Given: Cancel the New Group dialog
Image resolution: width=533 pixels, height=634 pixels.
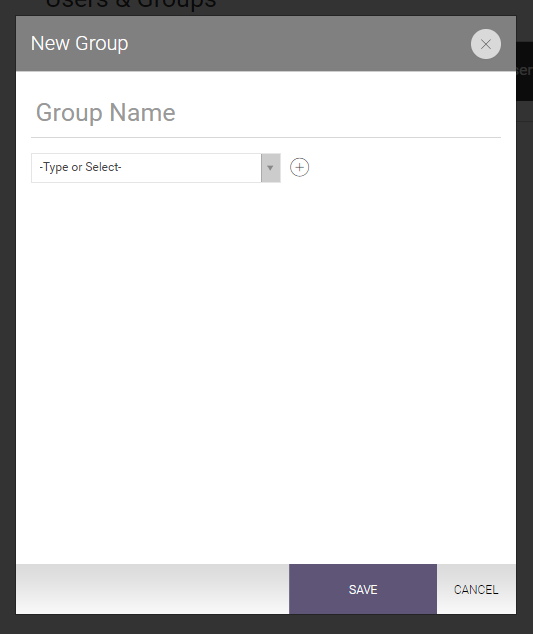Looking at the screenshot, I should pyautogui.click(x=476, y=589).
